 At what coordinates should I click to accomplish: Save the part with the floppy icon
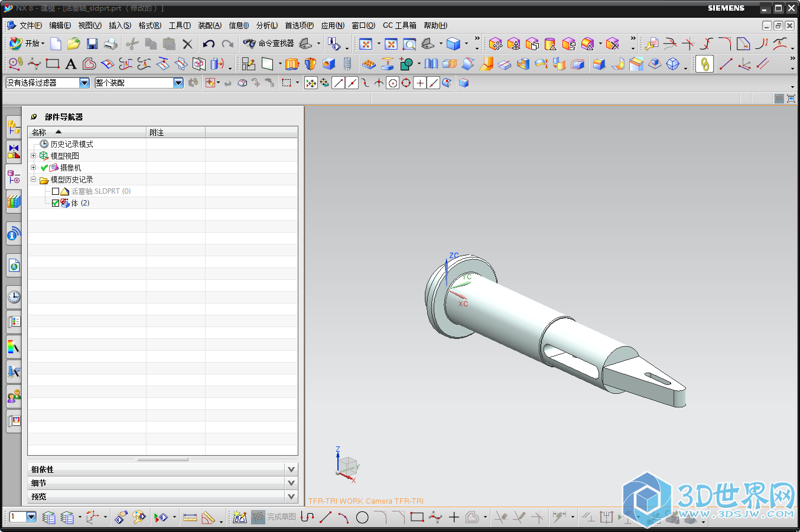point(92,44)
